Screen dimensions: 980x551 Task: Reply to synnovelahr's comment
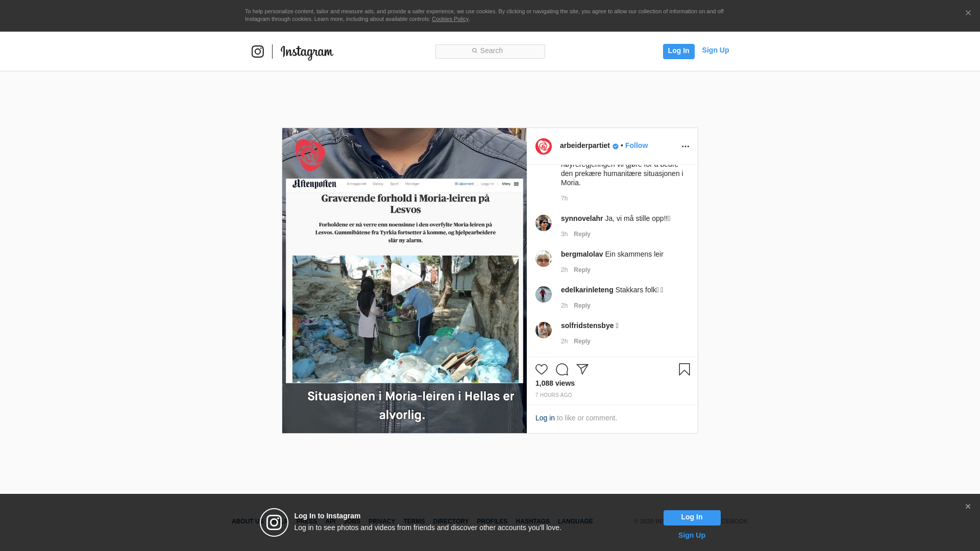(x=582, y=234)
